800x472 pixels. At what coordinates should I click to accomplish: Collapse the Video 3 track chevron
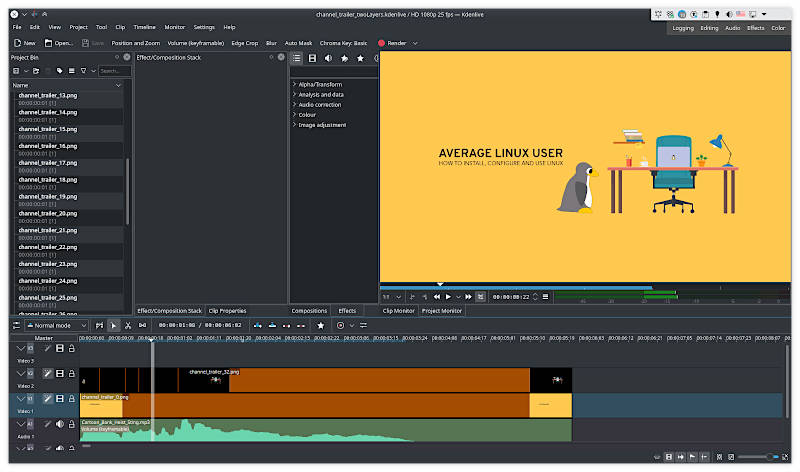(x=20, y=349)
